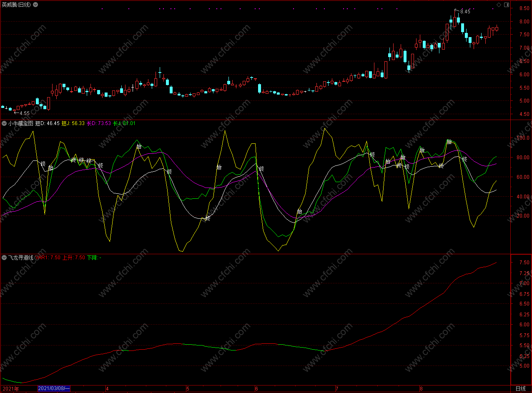Select month 4 on the time axis
This screenshot has height=393, width=532.
coord(107,389)
